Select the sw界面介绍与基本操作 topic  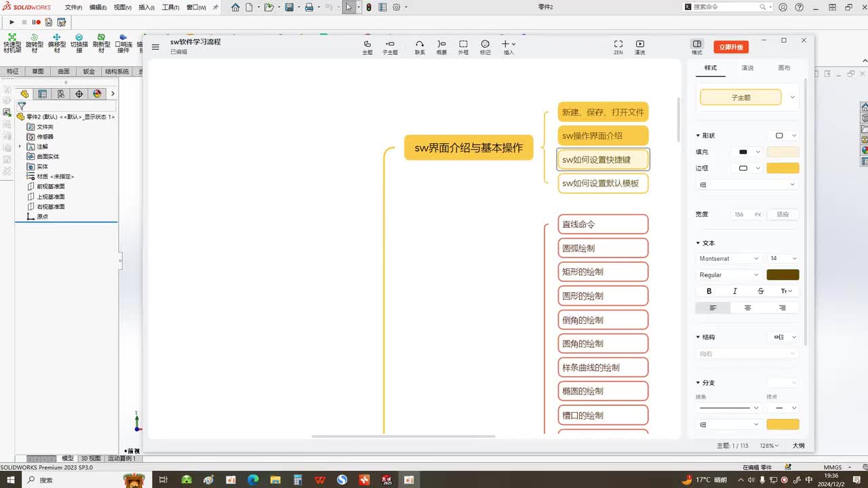pyautogui.click(x=469, y=148)
